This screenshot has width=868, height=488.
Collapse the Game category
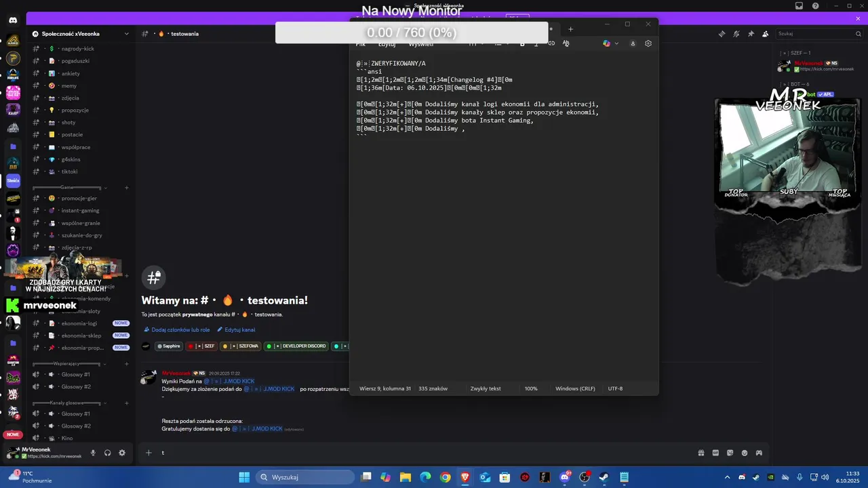point(67,188)
